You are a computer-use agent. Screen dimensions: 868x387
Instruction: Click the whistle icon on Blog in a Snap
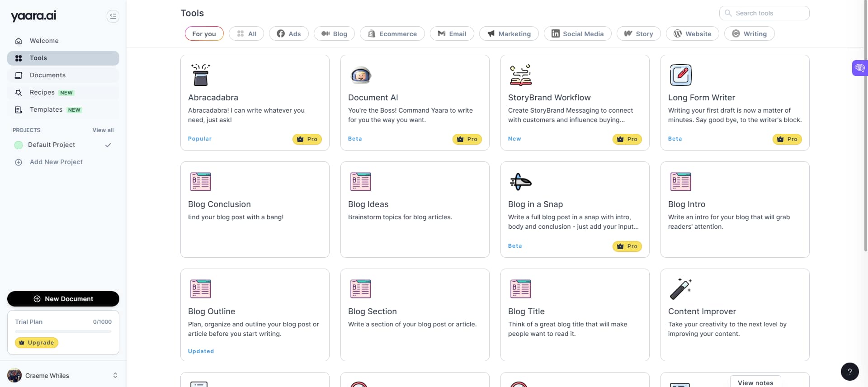521,182
